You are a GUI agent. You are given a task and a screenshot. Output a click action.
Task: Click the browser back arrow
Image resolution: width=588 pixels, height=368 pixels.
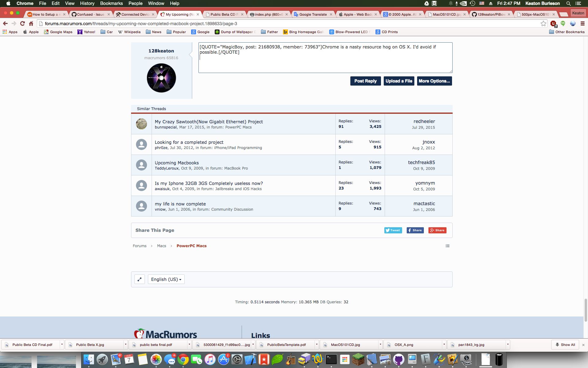click(x=5, y=24)
